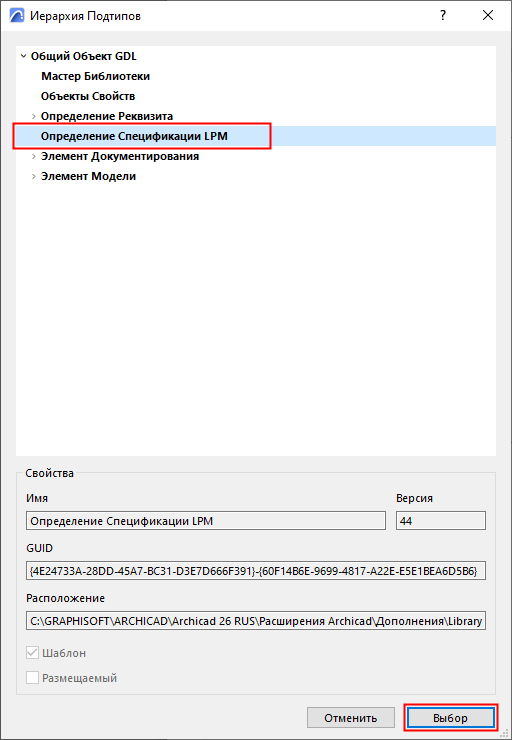Close the Иерархия Подтипов dialog
Viewport: 512px width, 740px height.
click(488, 16)
